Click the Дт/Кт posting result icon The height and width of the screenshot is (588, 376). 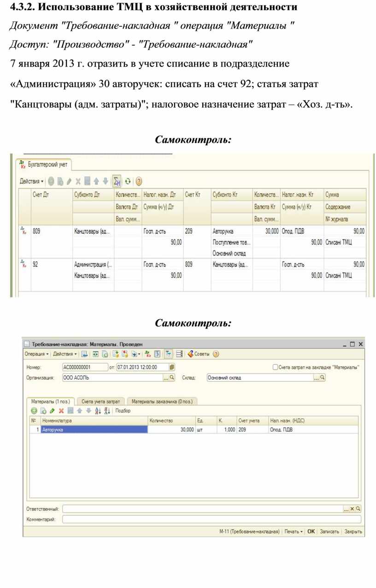[x=147, y=354]
